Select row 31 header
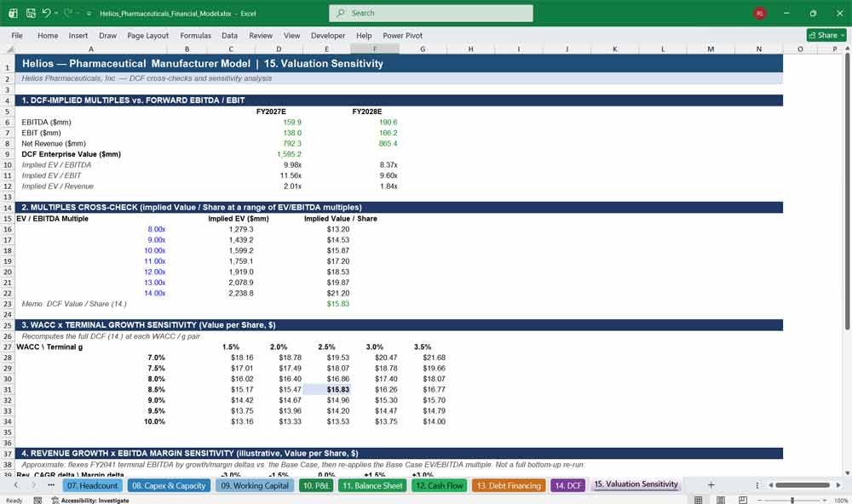Screen dimensions: 852x504 click(x=8, y=390)
